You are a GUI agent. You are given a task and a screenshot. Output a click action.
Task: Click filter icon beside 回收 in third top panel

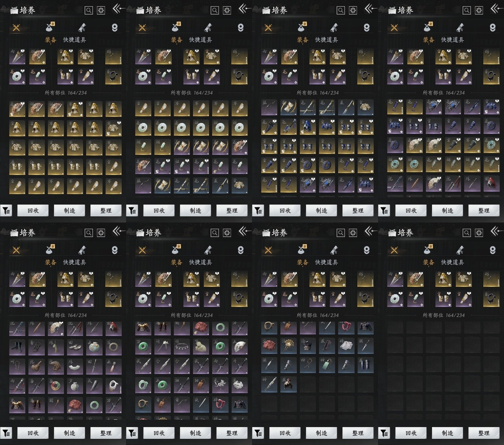[x=258, y=211]
